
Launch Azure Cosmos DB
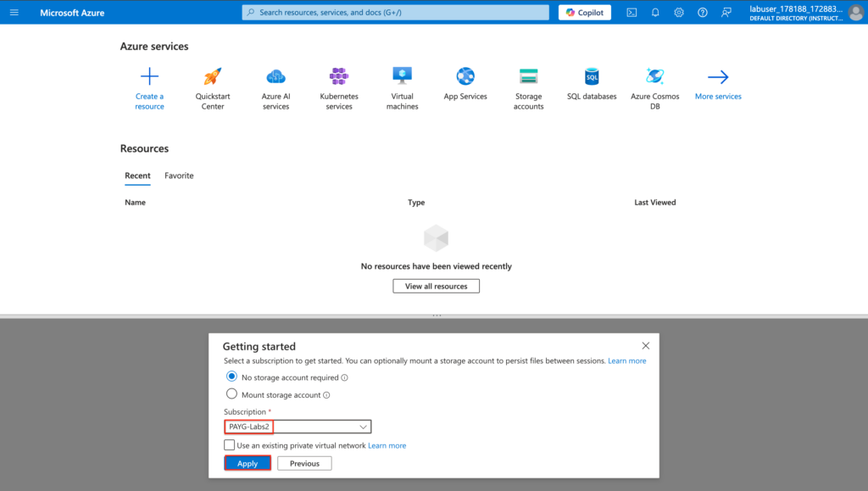[x=654, y=83]
